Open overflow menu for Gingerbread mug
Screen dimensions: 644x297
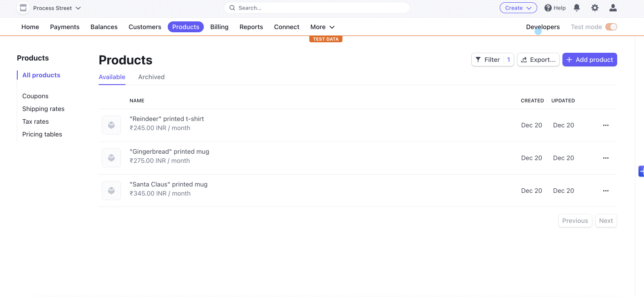click(605, 158)
